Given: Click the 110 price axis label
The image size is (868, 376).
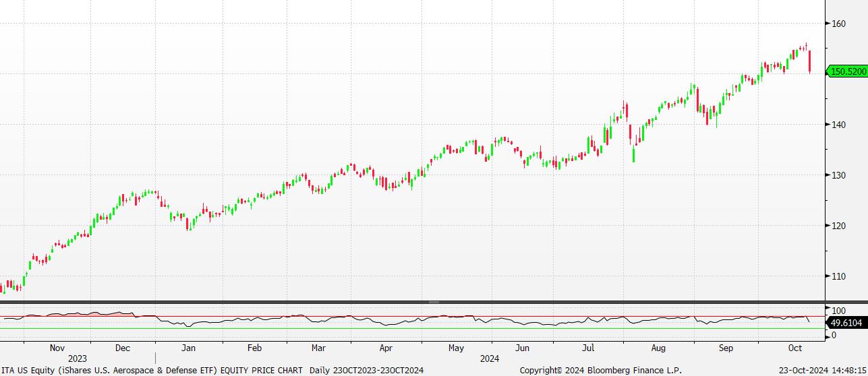Looking at the screenshot, I should point(838,276).
